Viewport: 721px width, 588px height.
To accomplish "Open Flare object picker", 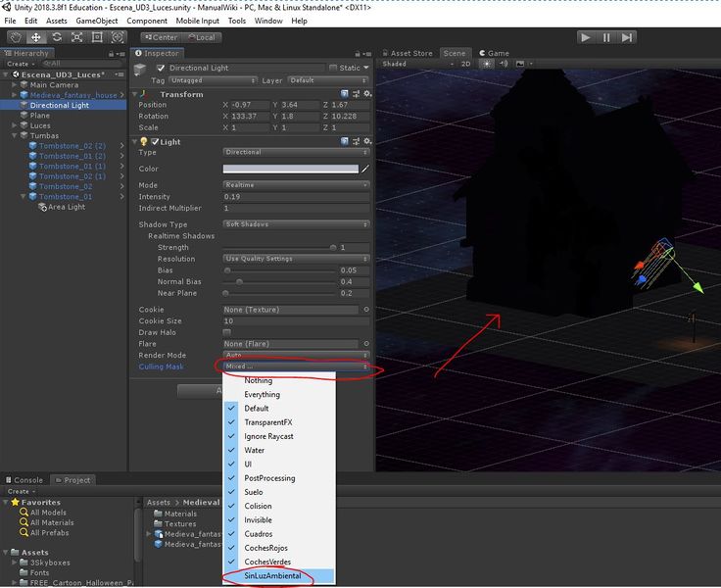I will pyautogui.click(x=366, y=344).
